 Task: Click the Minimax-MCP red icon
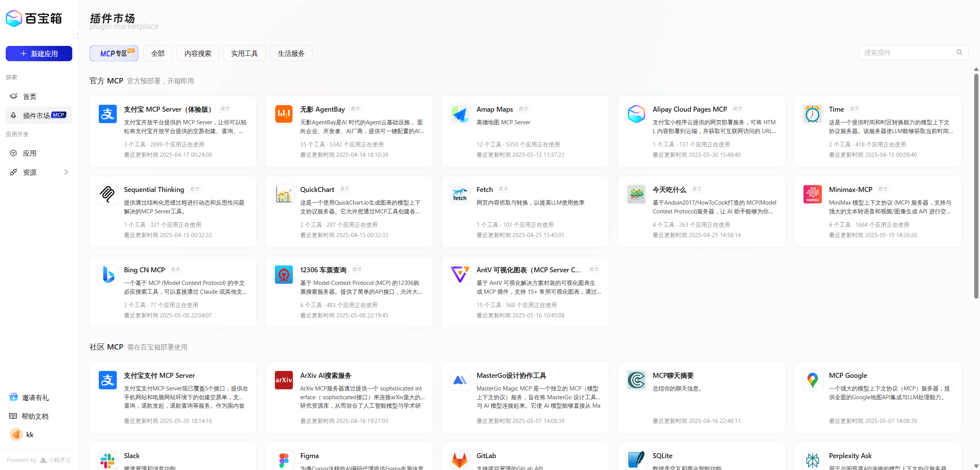click(812, 194)
